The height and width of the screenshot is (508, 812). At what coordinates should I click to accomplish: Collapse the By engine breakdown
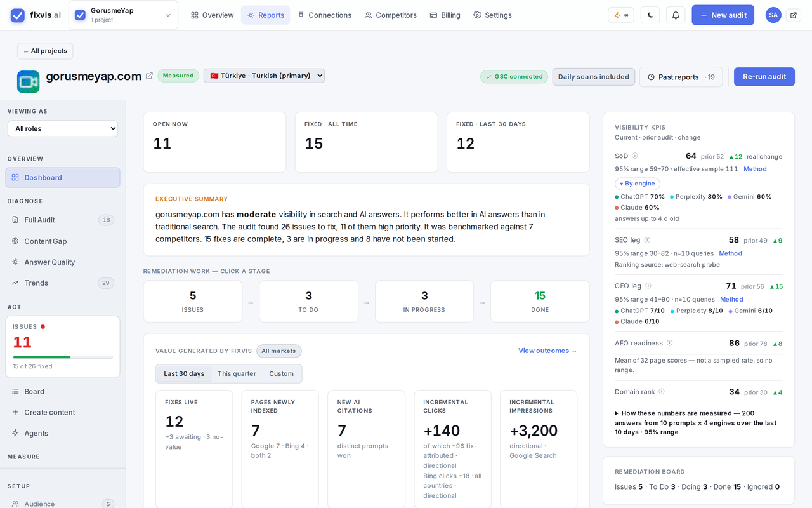click(638, 184)
